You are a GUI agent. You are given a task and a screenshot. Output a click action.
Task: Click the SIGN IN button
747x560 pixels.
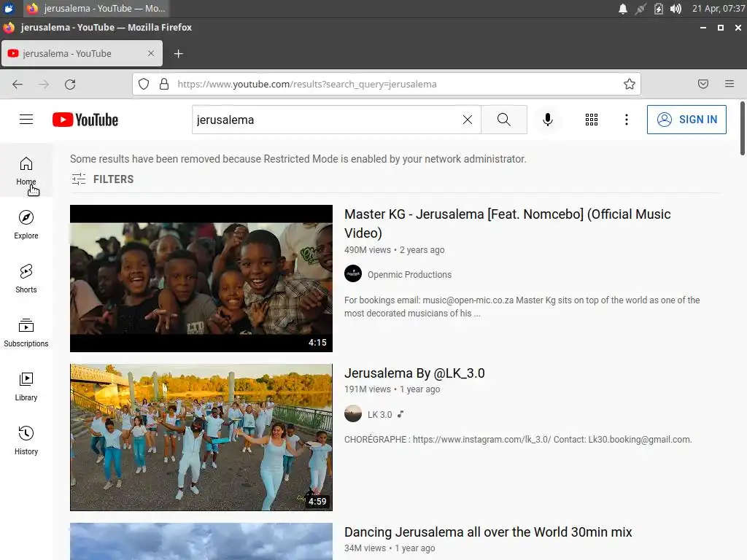pyautogui.click(x=686, y=120)
